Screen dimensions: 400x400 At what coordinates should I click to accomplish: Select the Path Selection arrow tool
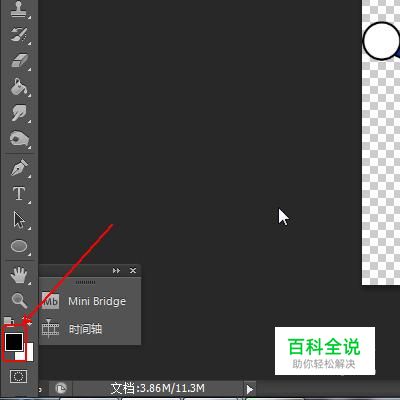tap(19, 220)
